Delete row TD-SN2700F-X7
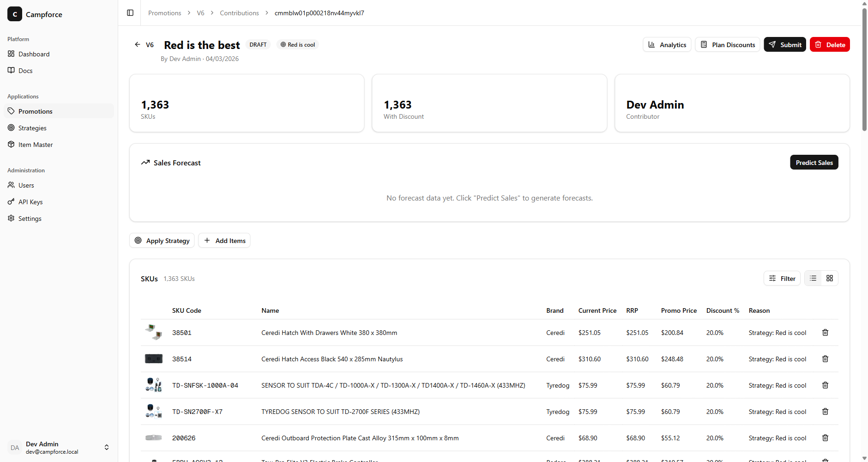868x462 pixels. 825,412
